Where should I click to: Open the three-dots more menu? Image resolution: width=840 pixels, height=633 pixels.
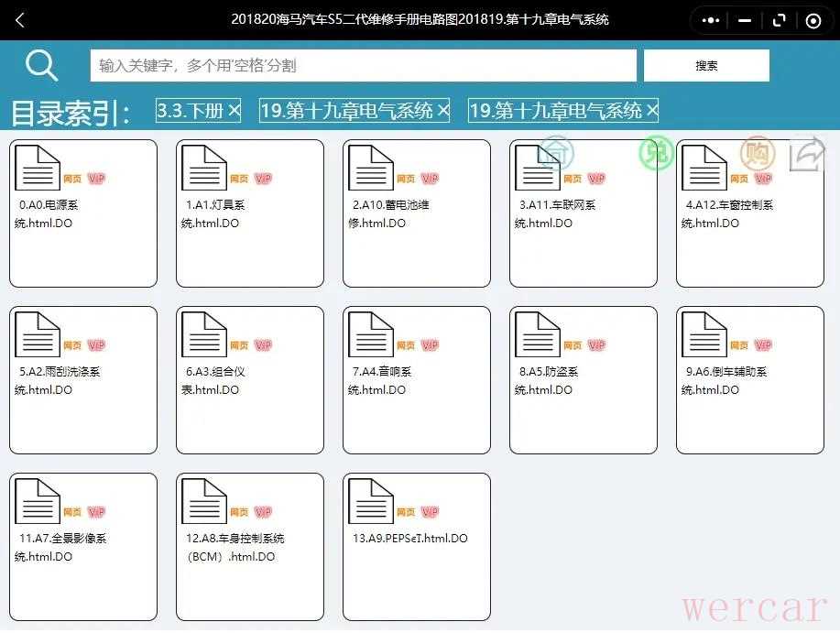(x=711, y=20)
